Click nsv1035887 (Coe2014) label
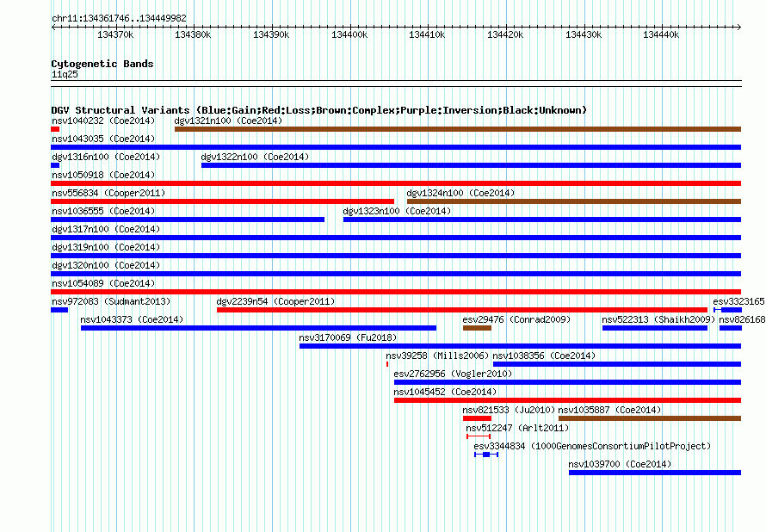The width and height of the screenshot is (766, 532). pos(609,410)
